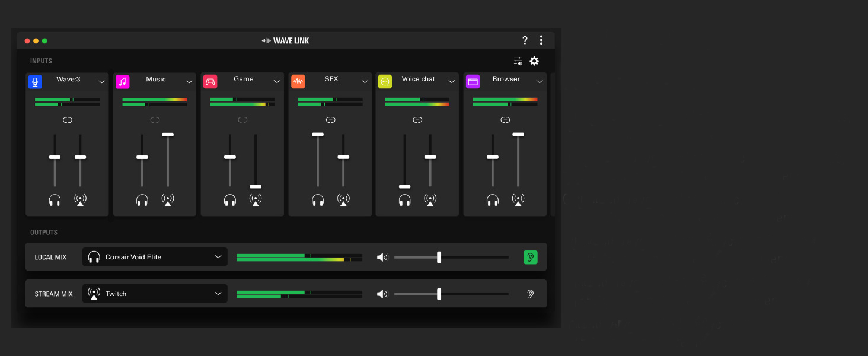Toggle Music fader link
The image size is (868, 356).
tap(155, 120)
